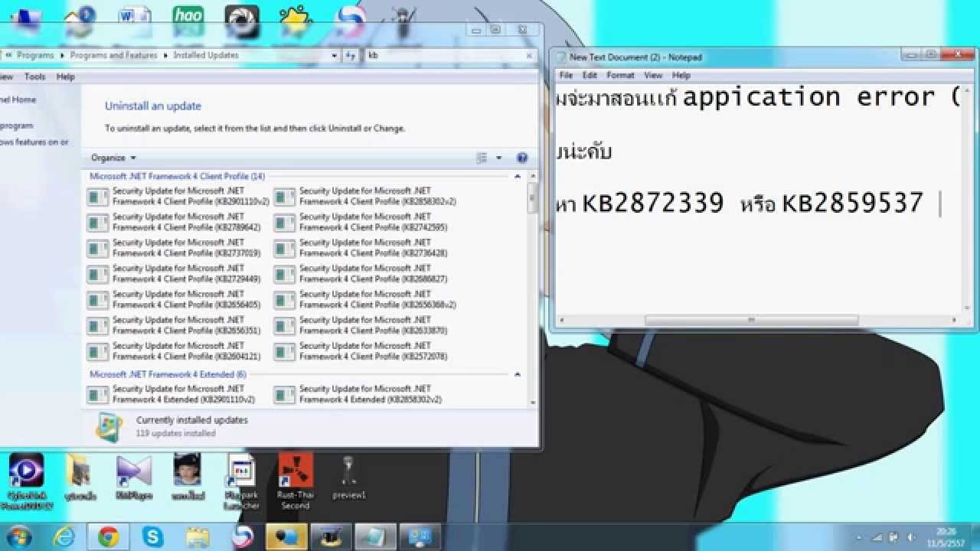Open the arrow after Programs and Features breadcrumb
Screen dimensions: 980x551
point(165,55)
